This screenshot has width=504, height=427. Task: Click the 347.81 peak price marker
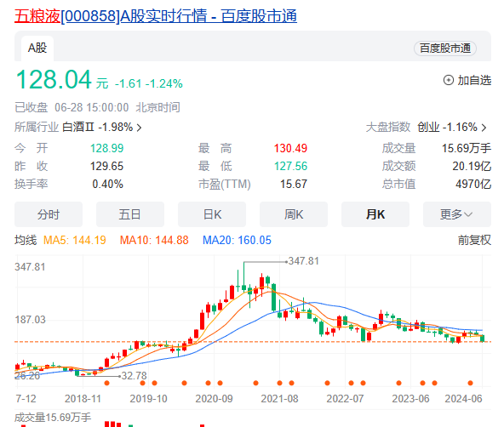click(x=303, y=261)
